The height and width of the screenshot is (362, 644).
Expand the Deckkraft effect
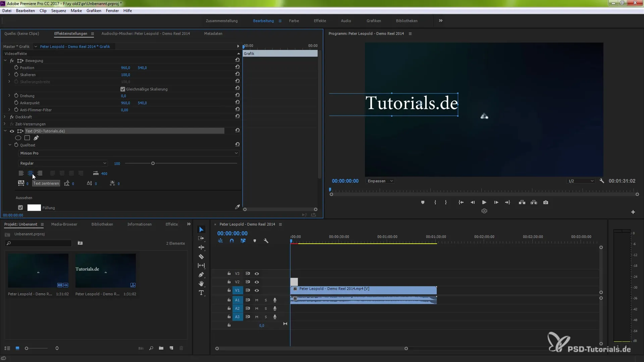pyautogui.click(x=5, y=117)
